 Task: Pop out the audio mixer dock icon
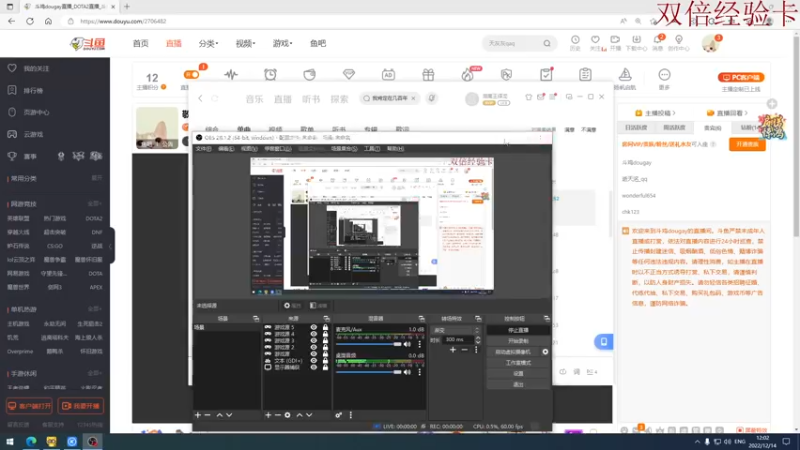pos(421,318)
